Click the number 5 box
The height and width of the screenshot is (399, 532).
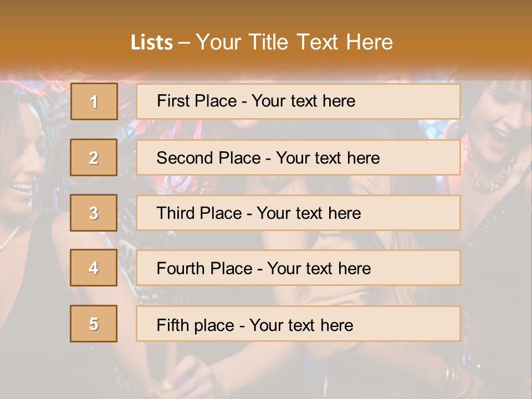coord(94,324)
